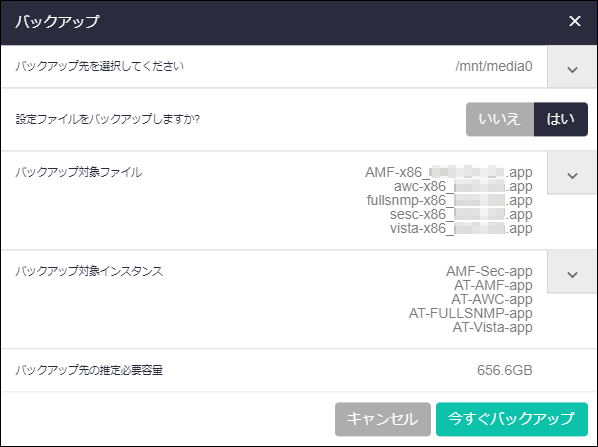Click the /mnt/media0 destination value

(x=494, y=66)
